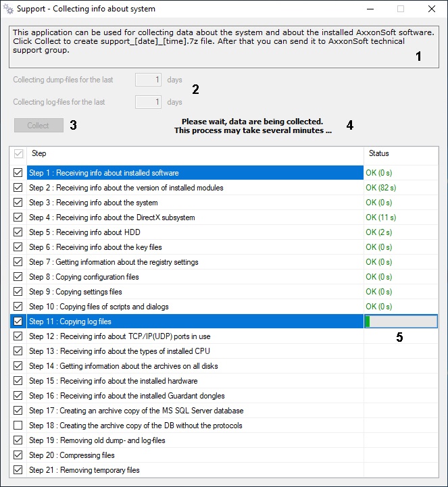Screen dimensions: 448x487
Task: Uncheck Step 11 Copying log files checkbox
Action: tap(18, 321)
